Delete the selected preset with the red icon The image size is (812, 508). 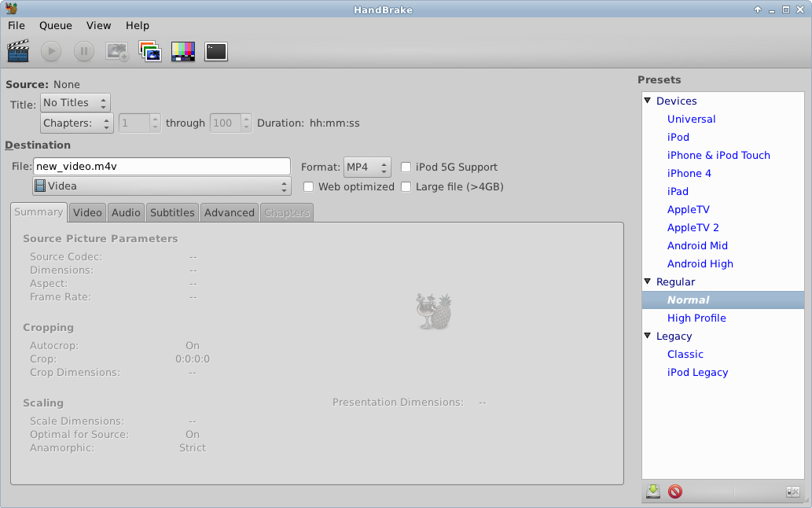point(674,491)
